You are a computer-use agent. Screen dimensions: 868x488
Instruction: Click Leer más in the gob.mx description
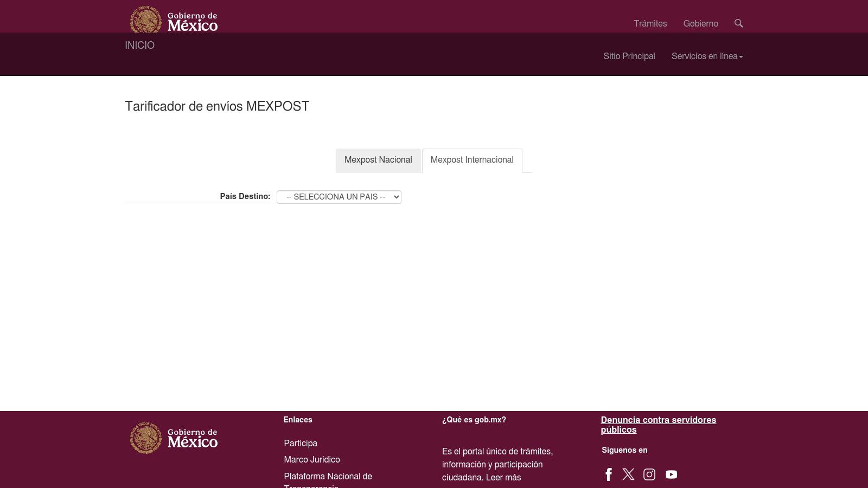click(x=503, y=477)
